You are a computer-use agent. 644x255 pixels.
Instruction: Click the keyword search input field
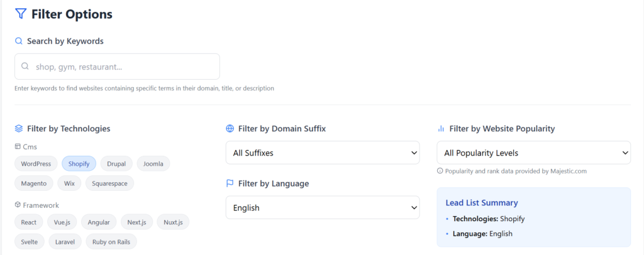[117, 67]
